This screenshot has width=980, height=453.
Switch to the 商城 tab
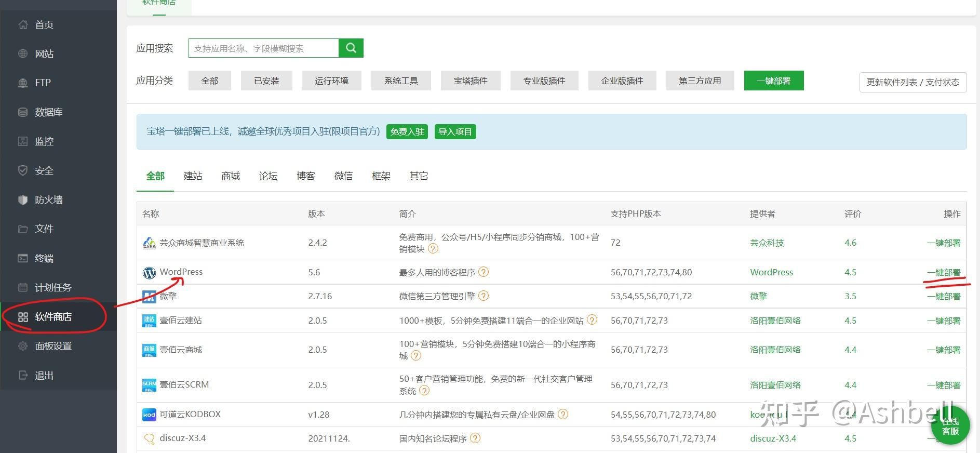231,176
